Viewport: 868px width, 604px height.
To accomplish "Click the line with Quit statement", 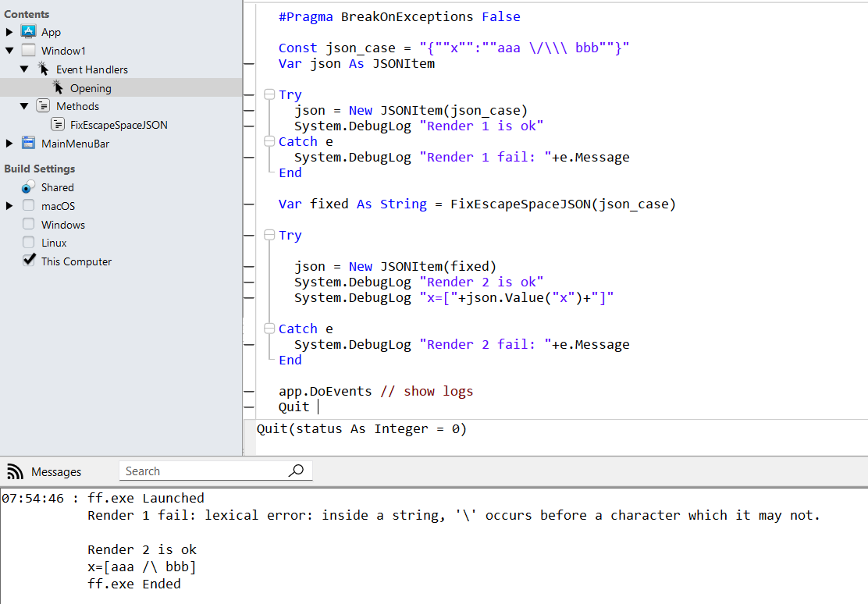I will click(294, 407).
